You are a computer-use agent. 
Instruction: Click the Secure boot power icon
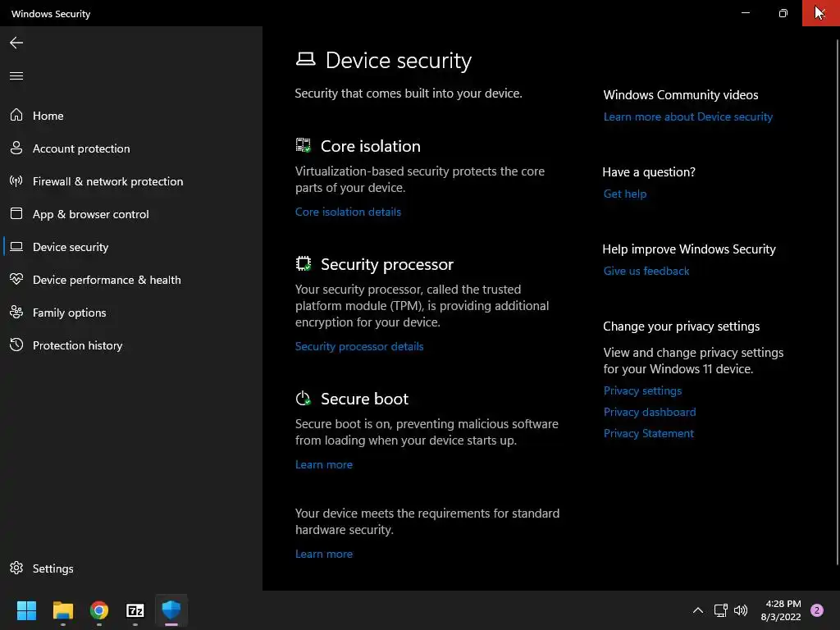coord(304,398)
